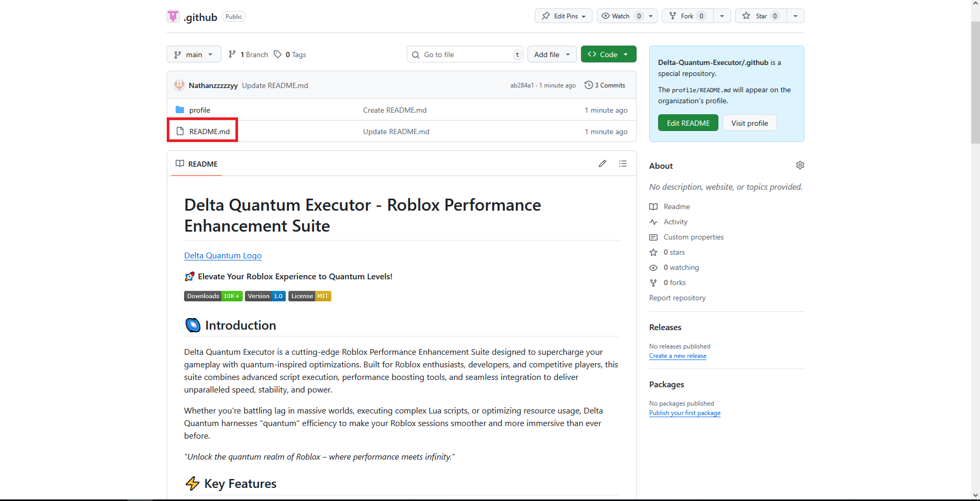Select the README tab
The width and height of the screenshot is (980, 501).
[x=197, y=164]
